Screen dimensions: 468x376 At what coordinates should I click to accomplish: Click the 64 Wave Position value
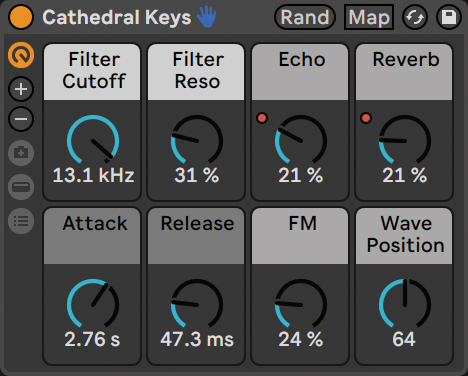(x=404, y=339)
